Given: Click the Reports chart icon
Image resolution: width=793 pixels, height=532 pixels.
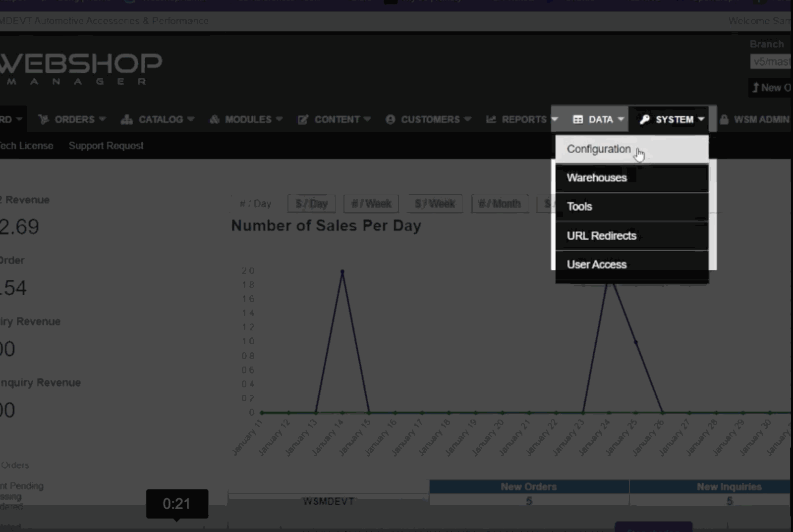Looking at the screenshot, I should (491, 119).
